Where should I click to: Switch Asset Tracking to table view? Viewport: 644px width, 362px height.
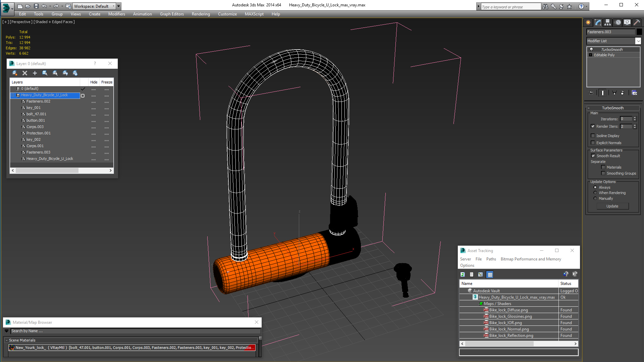(x=490, y=275)
